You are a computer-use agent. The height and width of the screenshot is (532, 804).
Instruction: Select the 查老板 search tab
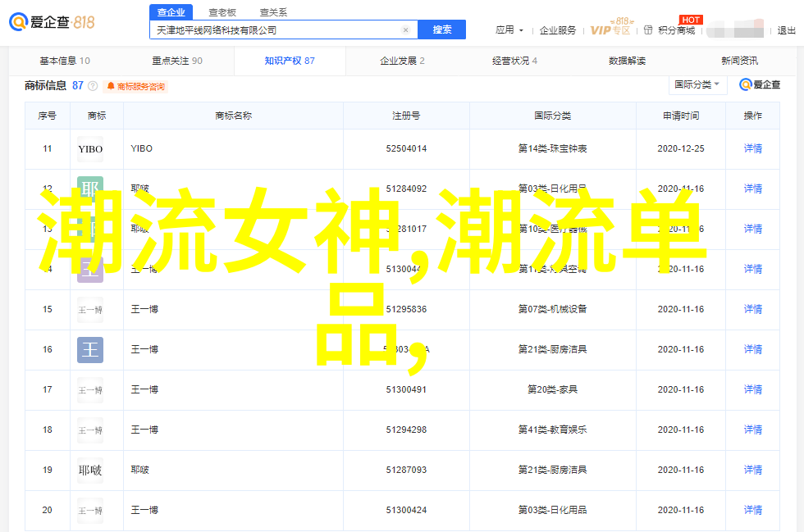click(x=222, y=12)
